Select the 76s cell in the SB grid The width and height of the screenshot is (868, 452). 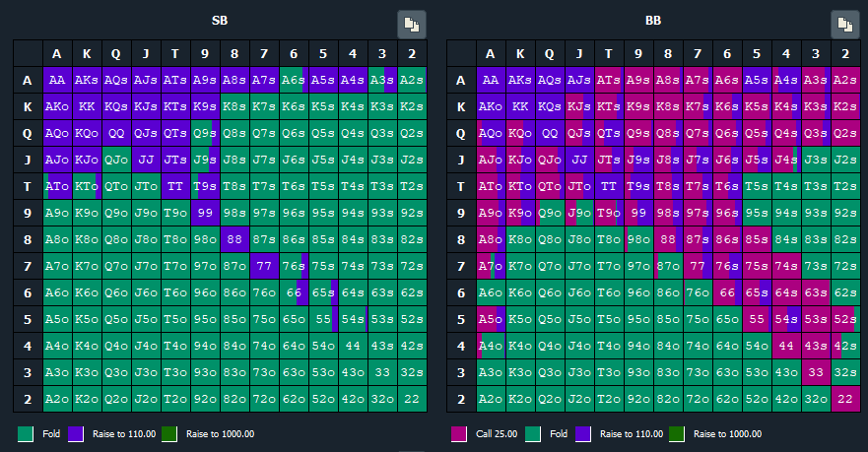tap(294, 266)
